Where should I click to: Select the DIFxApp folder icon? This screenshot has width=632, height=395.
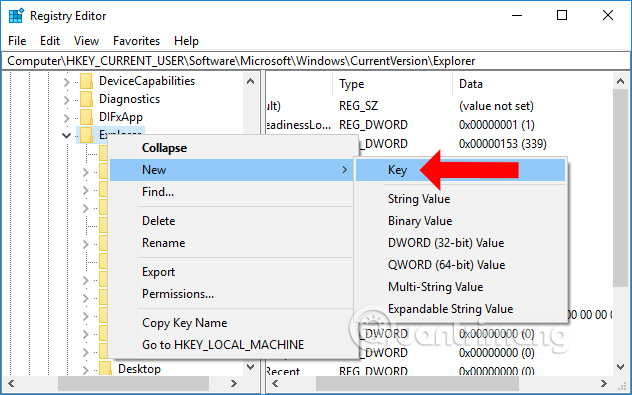pos(87,117)
